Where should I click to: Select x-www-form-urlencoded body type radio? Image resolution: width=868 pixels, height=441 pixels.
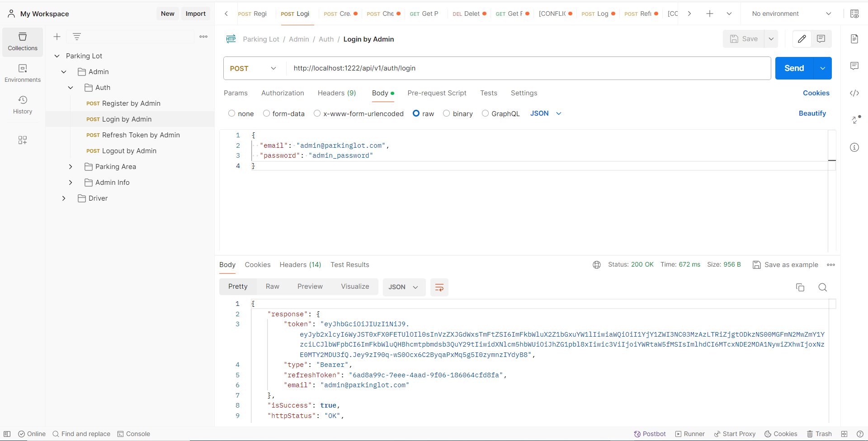click(x=317, y=113)
